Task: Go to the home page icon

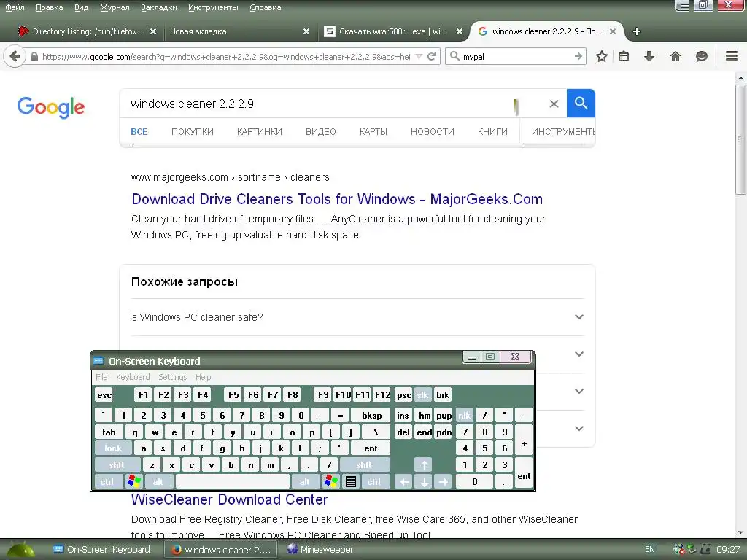Action: 675,56
